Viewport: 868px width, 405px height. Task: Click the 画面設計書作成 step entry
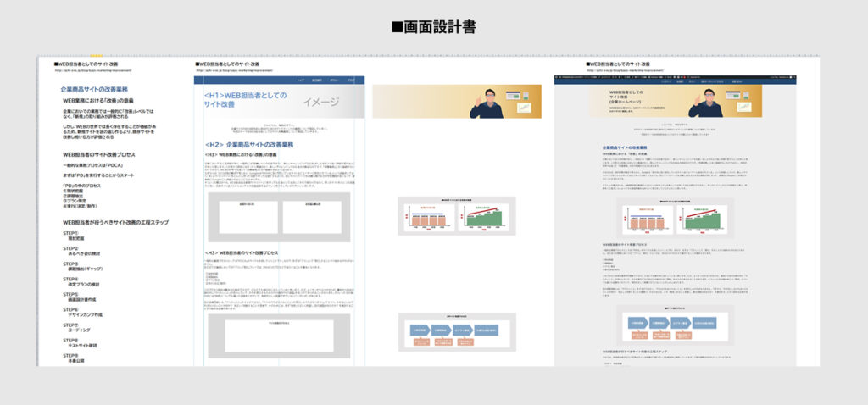tap(82, 299)
